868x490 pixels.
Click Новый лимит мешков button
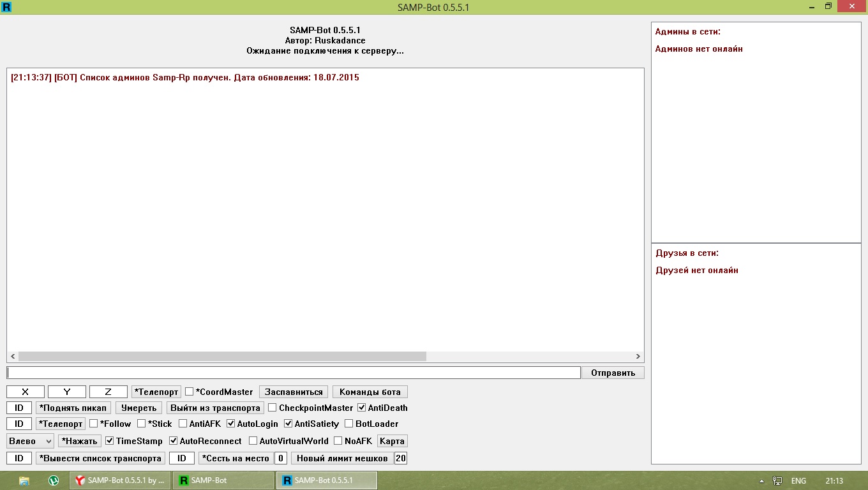click(342, 458)
